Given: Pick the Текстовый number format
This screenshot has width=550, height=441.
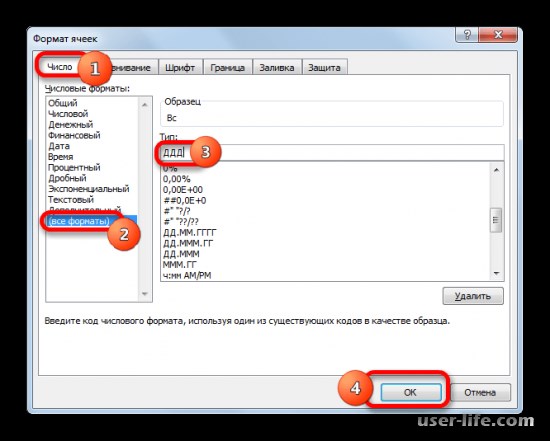Looking at the screenshot, I should pos(71,200).
